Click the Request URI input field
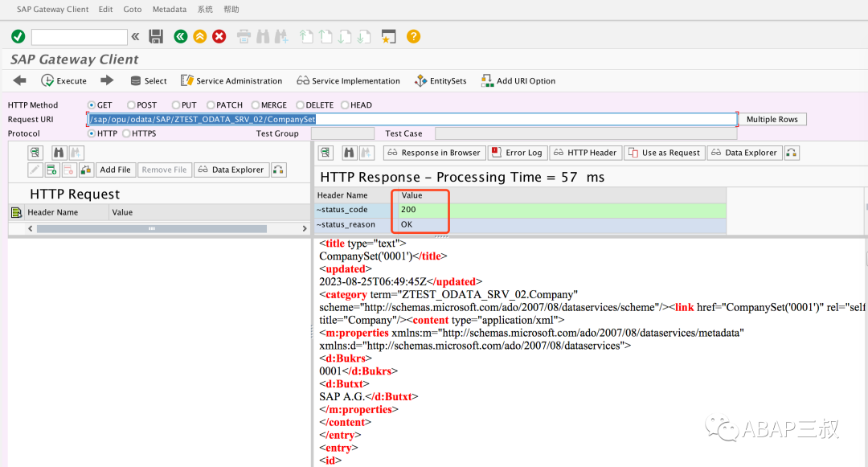 click(x=412, y=119)
